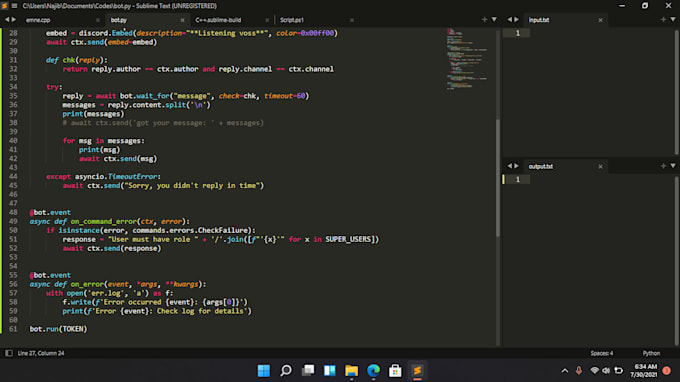Open tab list dropdown in output.txt pane
The width and height of the screenshot is (680, 382).
pos(673,166)
